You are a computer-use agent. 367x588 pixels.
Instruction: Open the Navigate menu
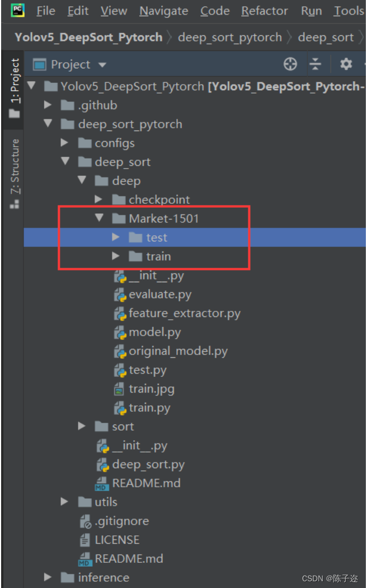coord(164,11)
